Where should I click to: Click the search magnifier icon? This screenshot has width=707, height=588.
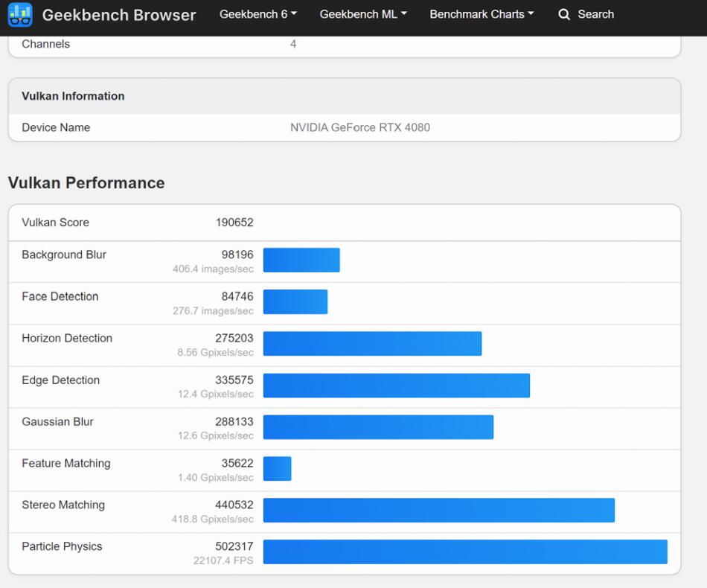(563, 14)
